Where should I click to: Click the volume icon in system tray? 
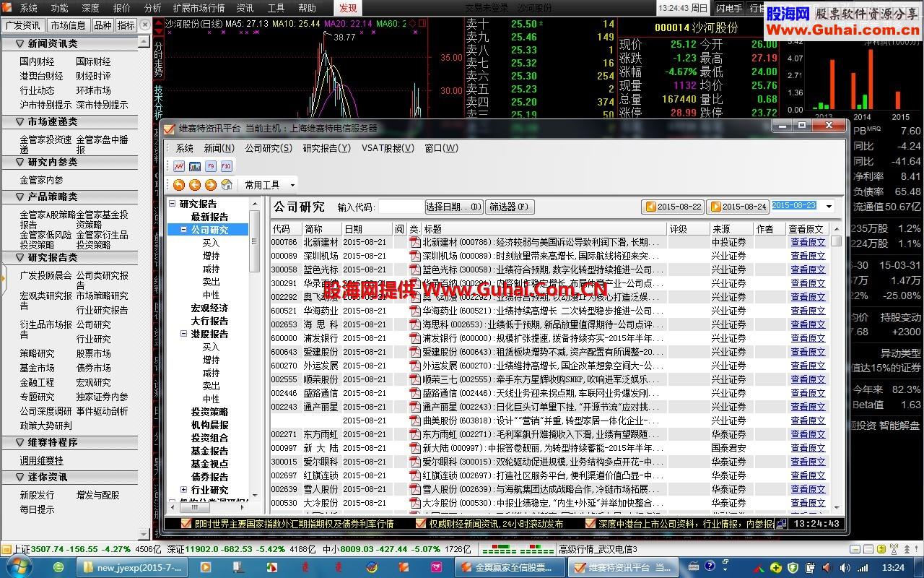coord(845,568)
